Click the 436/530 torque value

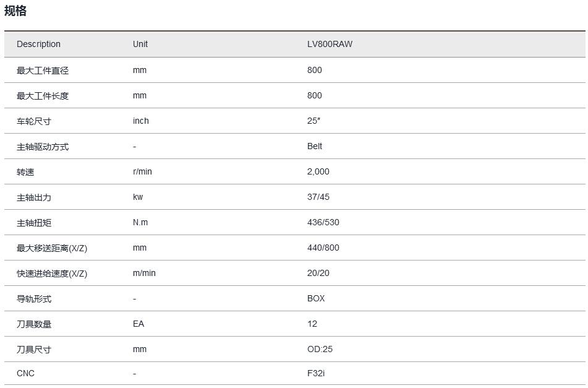(323, 222)
